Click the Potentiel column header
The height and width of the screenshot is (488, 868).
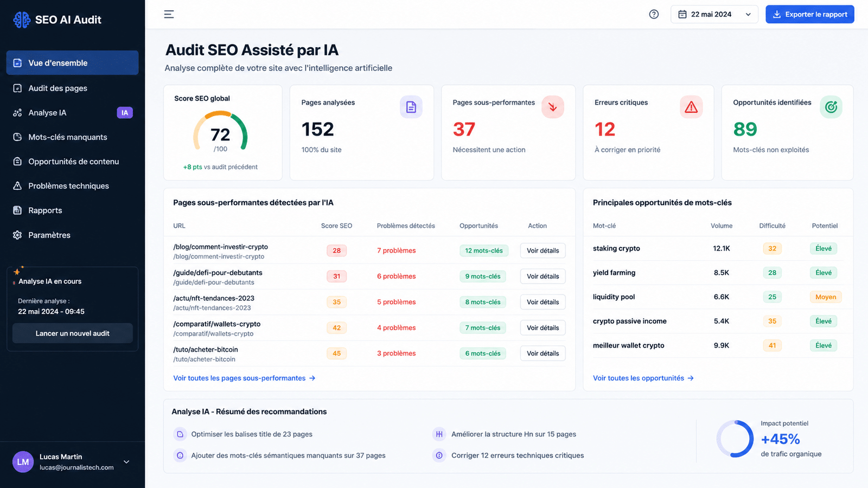(x=825, y=226)
